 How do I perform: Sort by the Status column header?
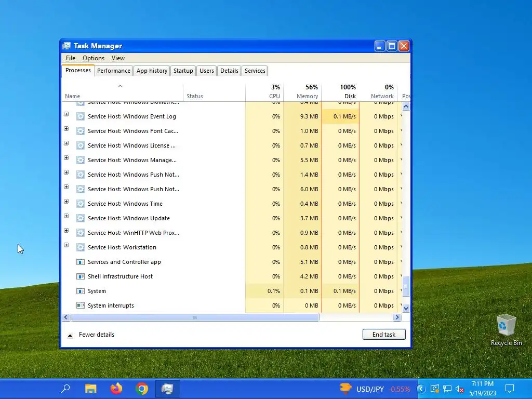214,91
